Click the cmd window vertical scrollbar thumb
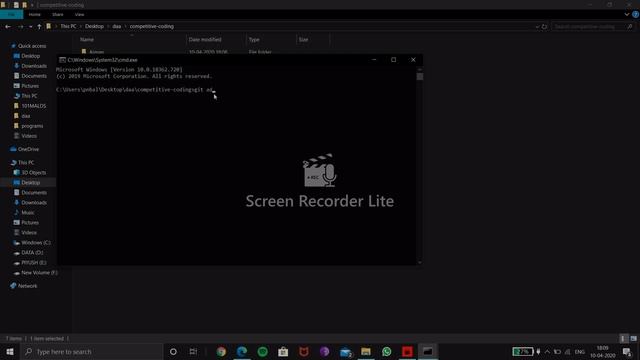This screenshot has height=360, width=640. click(420, 77)
